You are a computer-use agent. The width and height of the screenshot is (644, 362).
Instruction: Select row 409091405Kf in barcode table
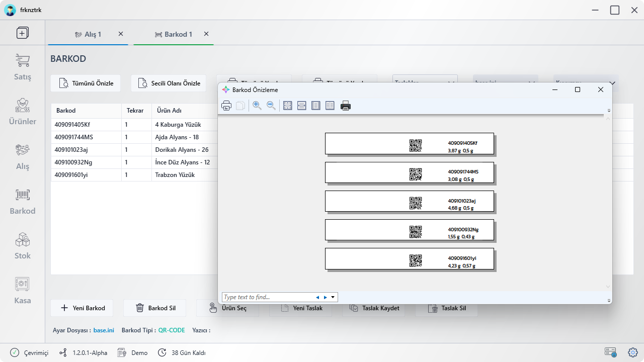134,125
